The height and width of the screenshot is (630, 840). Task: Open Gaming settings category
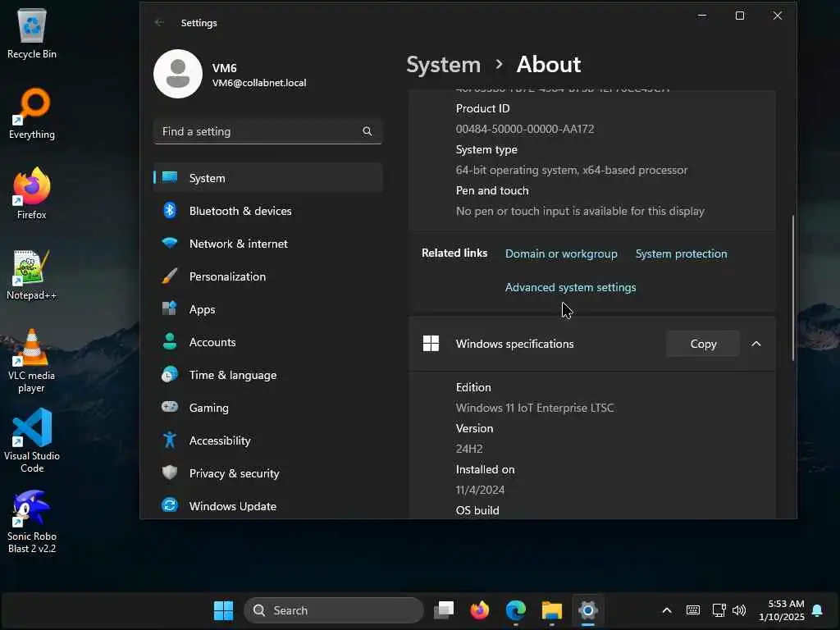pyautogui.click(x=268, y=408)
